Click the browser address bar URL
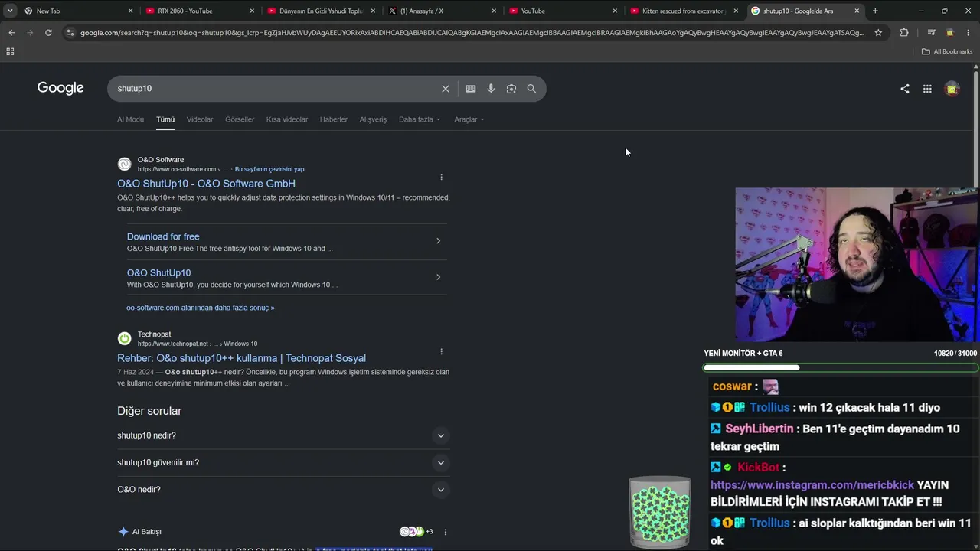The width and height of the screenshot is (980, 551). [x=472, y=32]
